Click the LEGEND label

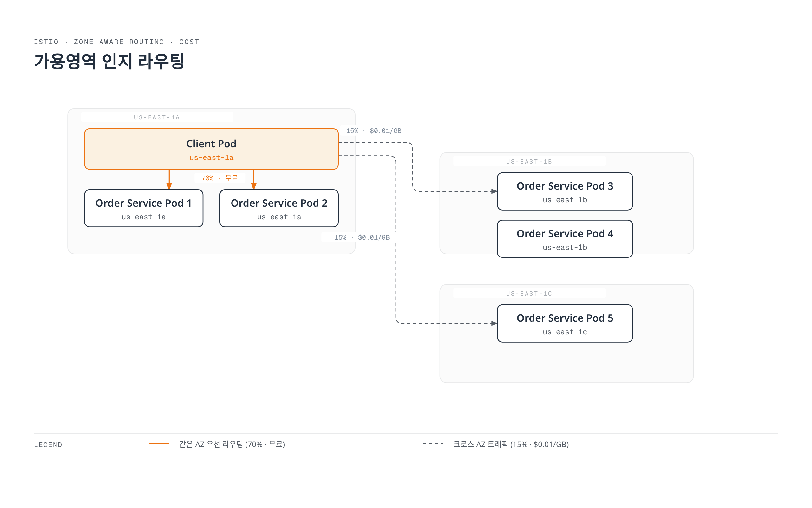point(48,445)
